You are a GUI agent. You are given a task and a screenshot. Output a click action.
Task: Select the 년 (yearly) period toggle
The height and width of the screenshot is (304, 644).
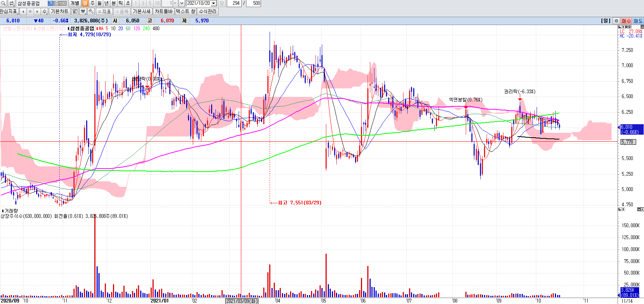click(106, 3)
